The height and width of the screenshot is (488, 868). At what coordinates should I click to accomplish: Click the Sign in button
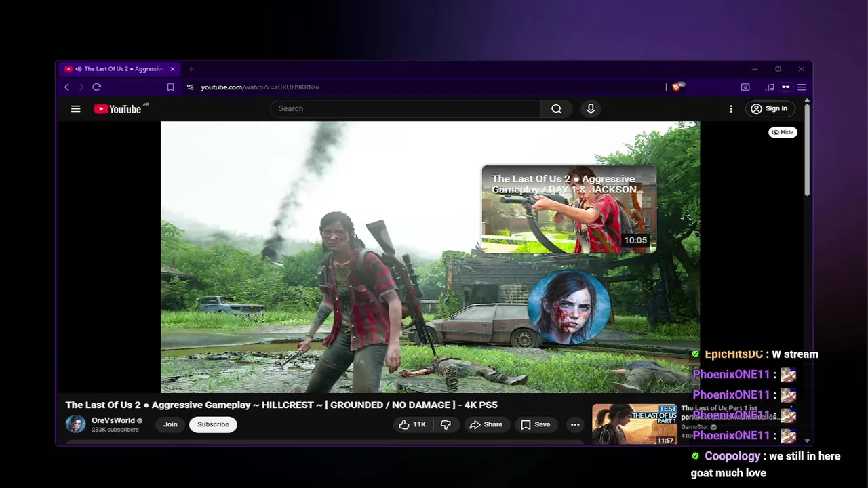770,109
